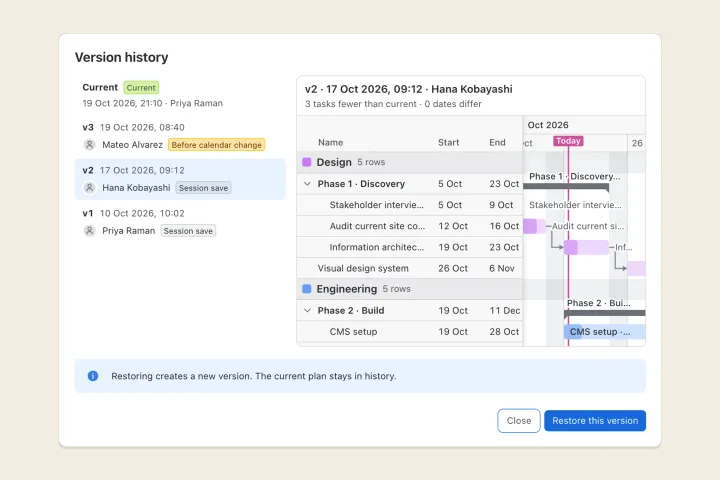Click the Phase 2 · Build summary bar
The image size is (720, 480).
(x=605, y=313)
